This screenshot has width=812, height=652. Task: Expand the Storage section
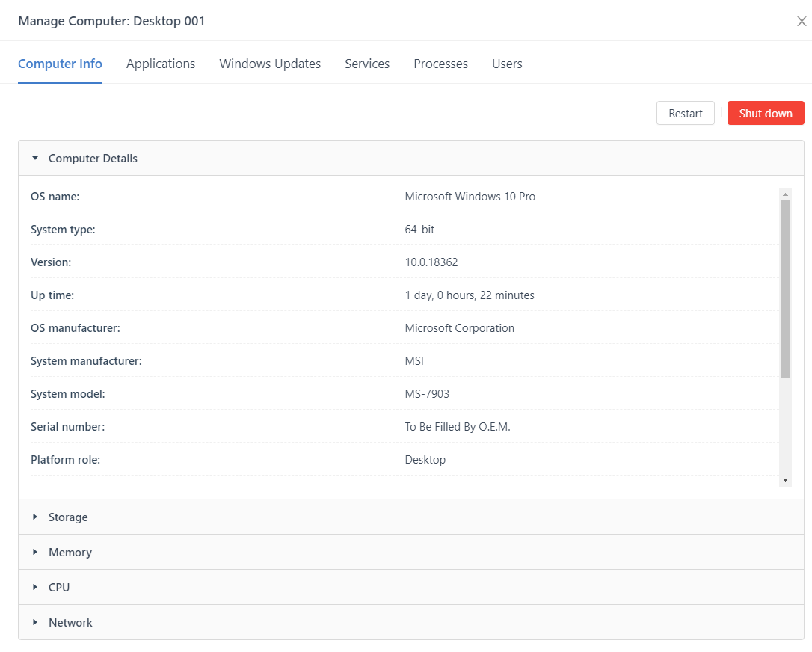click(x=68, y=517)
